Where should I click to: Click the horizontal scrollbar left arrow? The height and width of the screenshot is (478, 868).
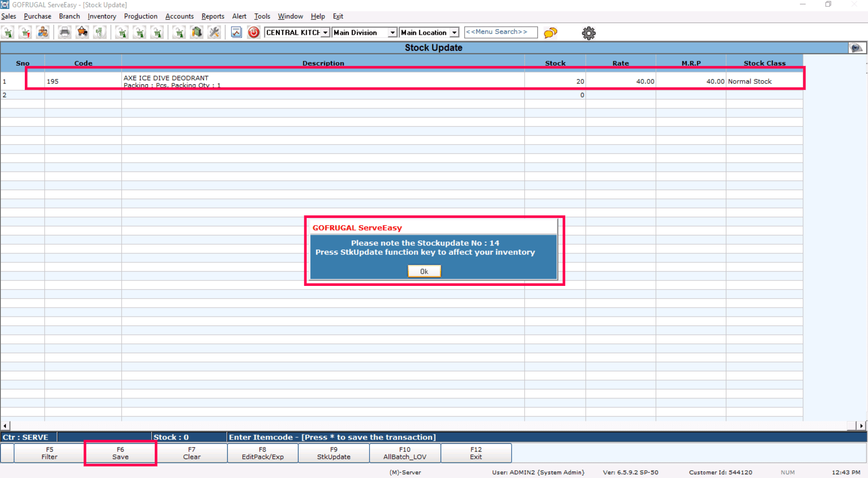(x=5, y=426)
